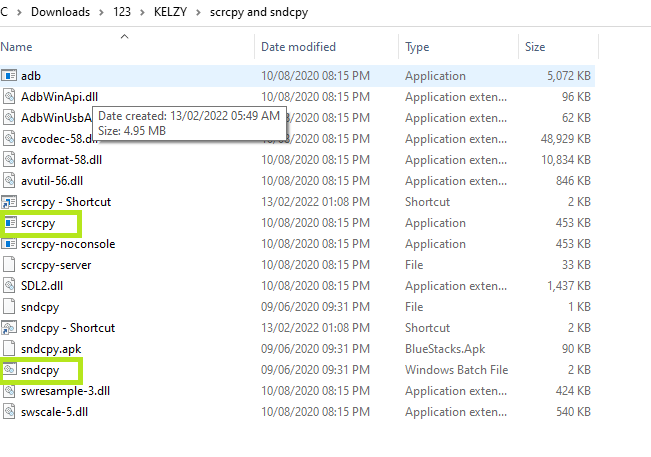Click the '10,834 KB' size value

pyautogui.click(x=566, y=160)
